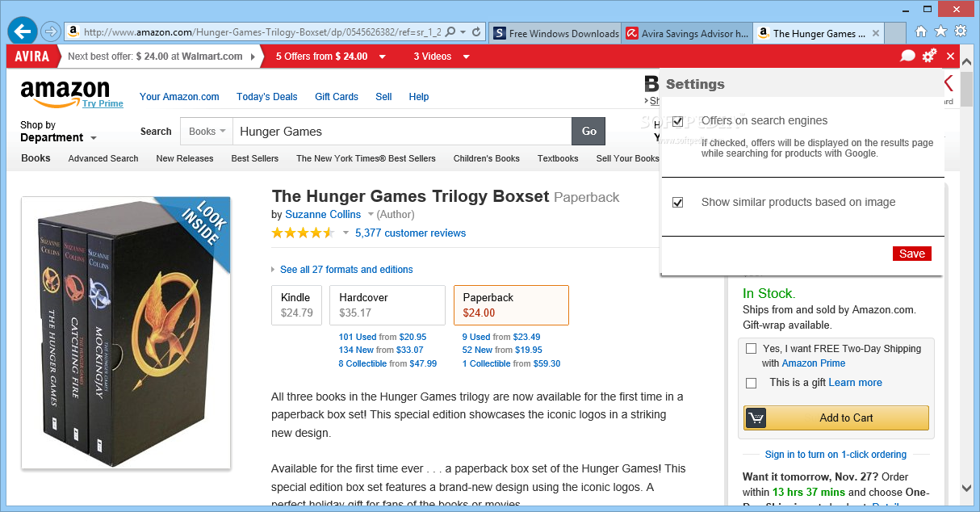Click the browser back arrow button
The height and width of the screenshot is (512, 980).
(x=23, y=31)
